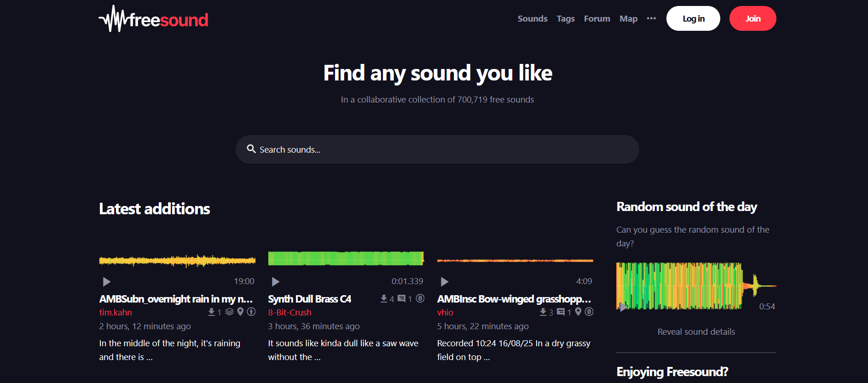Click the license icon on tim.kahn's sound
This screenshot has height=383, width=868.
click(251, 312)
